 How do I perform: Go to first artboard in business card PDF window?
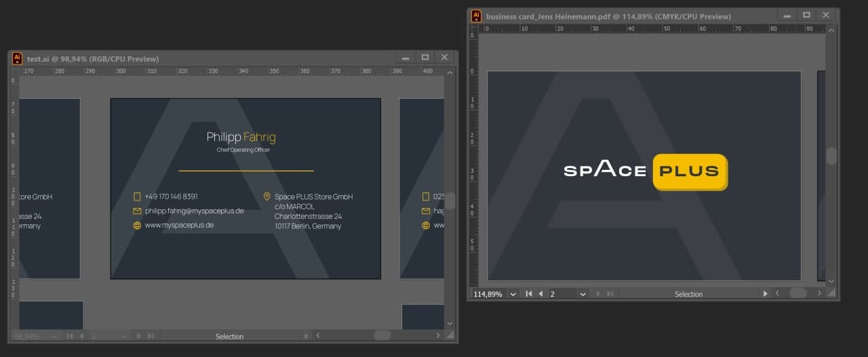[529, 294]
